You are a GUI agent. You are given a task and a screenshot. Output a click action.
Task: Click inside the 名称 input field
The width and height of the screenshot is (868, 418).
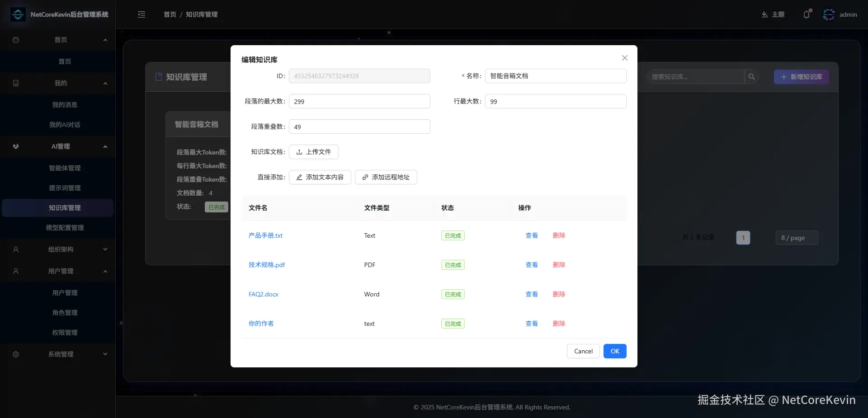pos(556,76)
